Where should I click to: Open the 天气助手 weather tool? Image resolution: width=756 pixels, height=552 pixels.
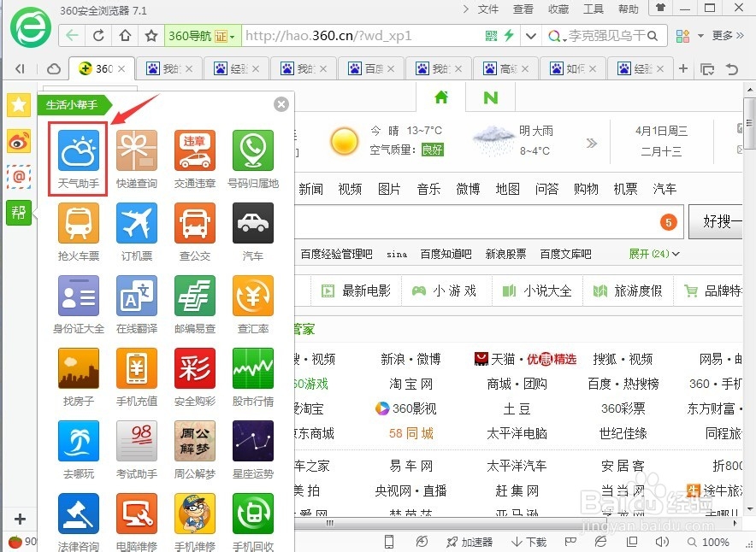point(79,159)
